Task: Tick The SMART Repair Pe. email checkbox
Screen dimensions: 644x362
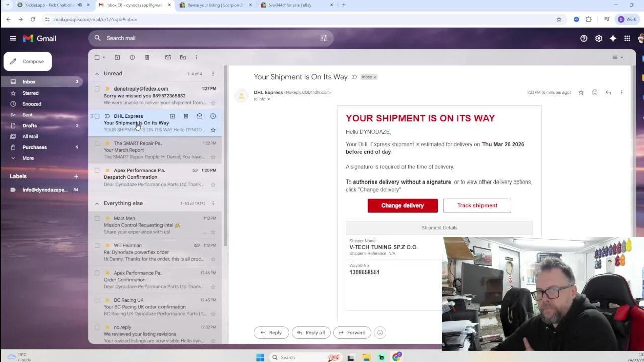Action: click(97, 143)
